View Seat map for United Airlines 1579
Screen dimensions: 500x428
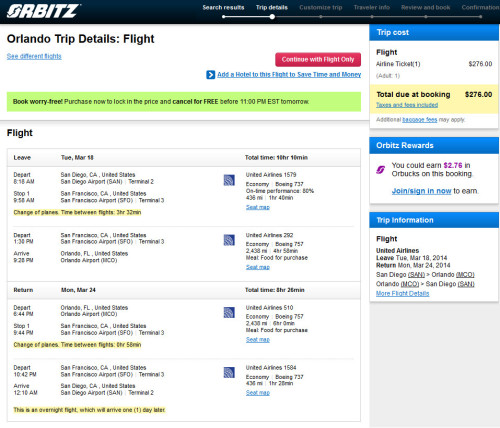pos(258,207)
